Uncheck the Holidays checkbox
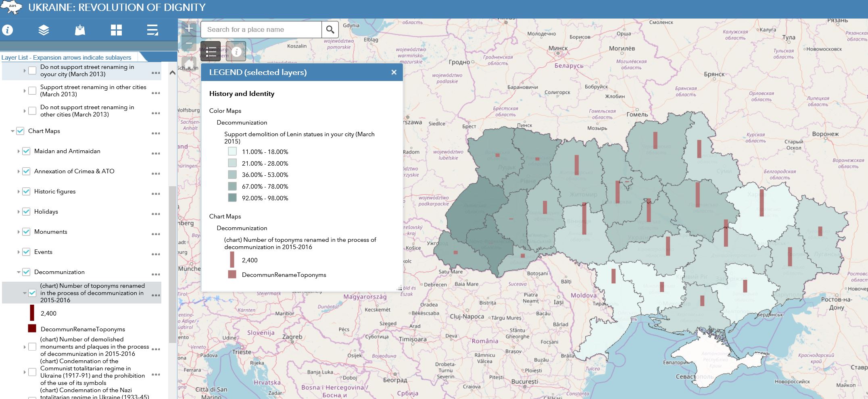 point(26,212)
